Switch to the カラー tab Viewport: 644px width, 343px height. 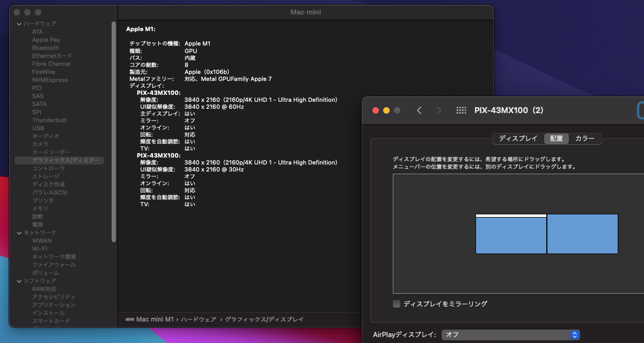(584, 139)
